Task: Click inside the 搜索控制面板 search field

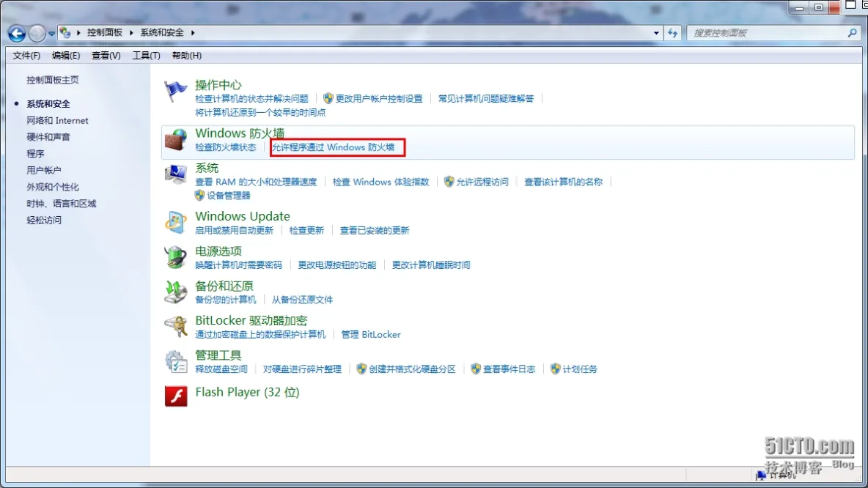Action: point(767,33)
